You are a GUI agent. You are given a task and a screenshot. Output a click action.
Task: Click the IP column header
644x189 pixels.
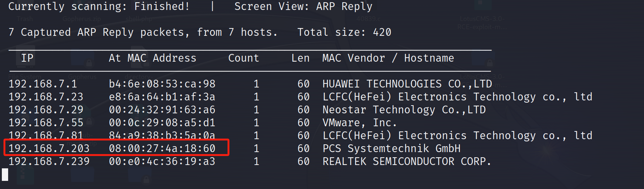pyautogui.click(x=27, y=58)
